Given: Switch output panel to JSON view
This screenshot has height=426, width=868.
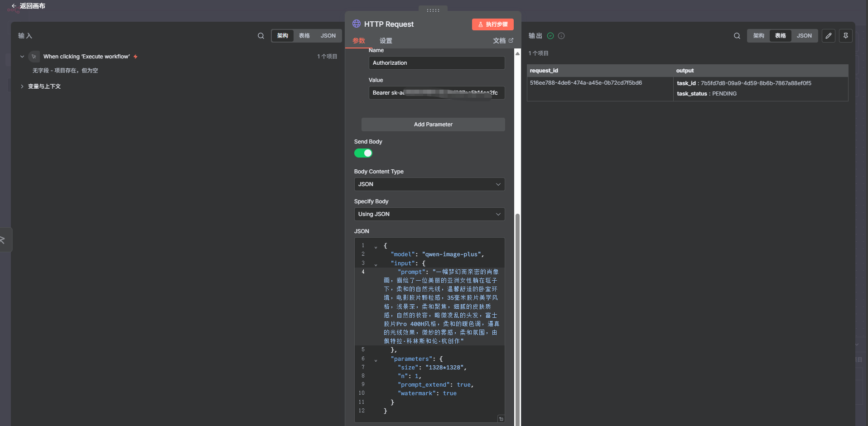Looking at the screenshot, I should 805,36.
